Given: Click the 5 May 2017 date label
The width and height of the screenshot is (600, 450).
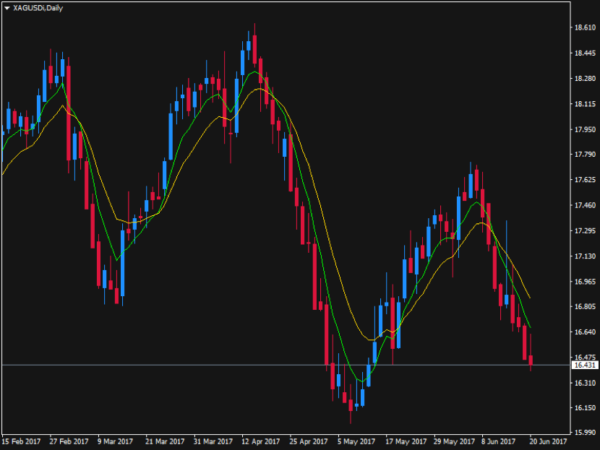Looking at the screenshot, I should point(356,442).
